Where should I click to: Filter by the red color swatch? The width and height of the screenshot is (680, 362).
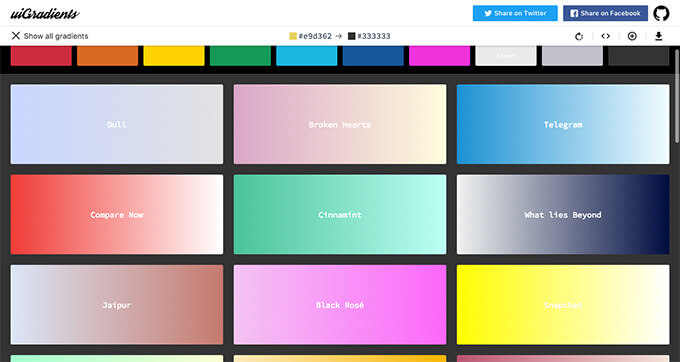coord(41,56)
